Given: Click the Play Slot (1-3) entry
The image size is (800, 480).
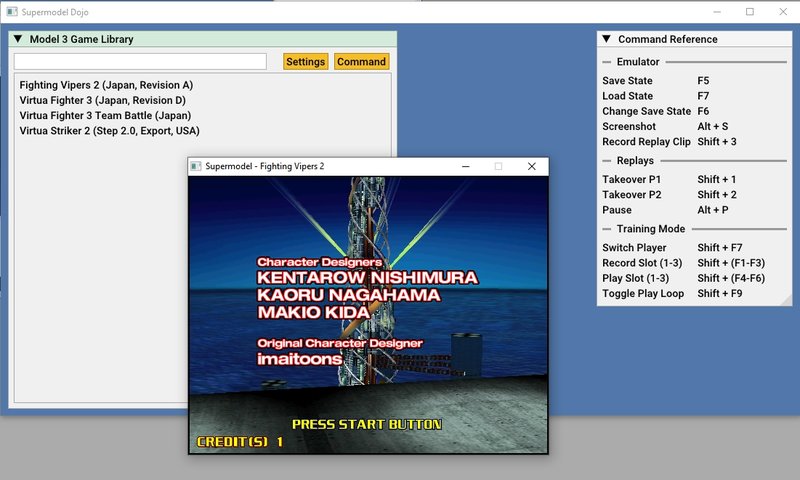Looking at the screenshot, I should (x=635, y=279).
